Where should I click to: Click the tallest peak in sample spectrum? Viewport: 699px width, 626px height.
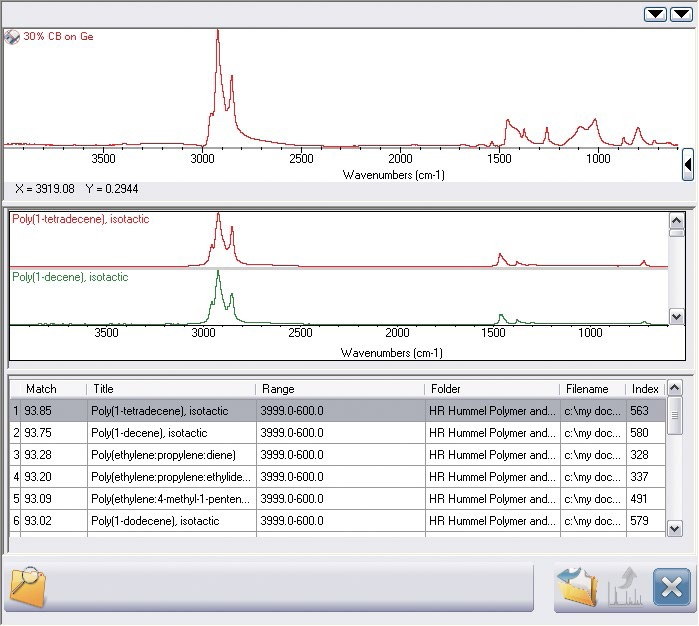point(218,32)
